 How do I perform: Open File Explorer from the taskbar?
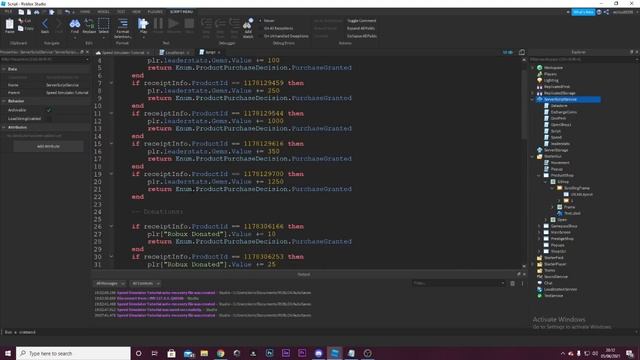click(204, 353)
